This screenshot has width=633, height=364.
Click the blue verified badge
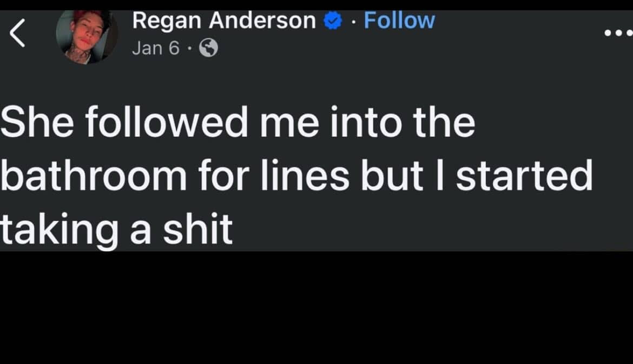[332, 21]
